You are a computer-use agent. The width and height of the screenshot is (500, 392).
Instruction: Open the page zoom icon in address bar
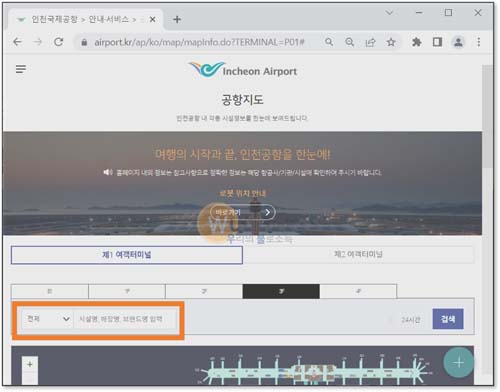coord(349,42)
